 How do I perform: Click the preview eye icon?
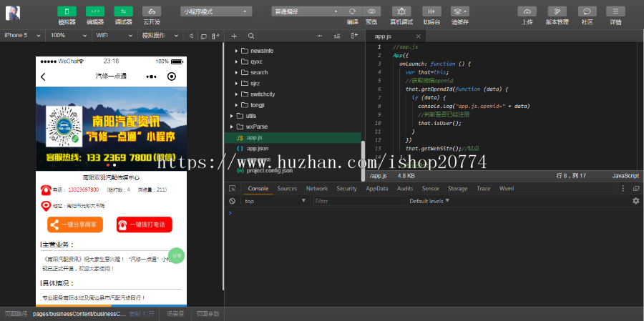click(x=371, y=11)
